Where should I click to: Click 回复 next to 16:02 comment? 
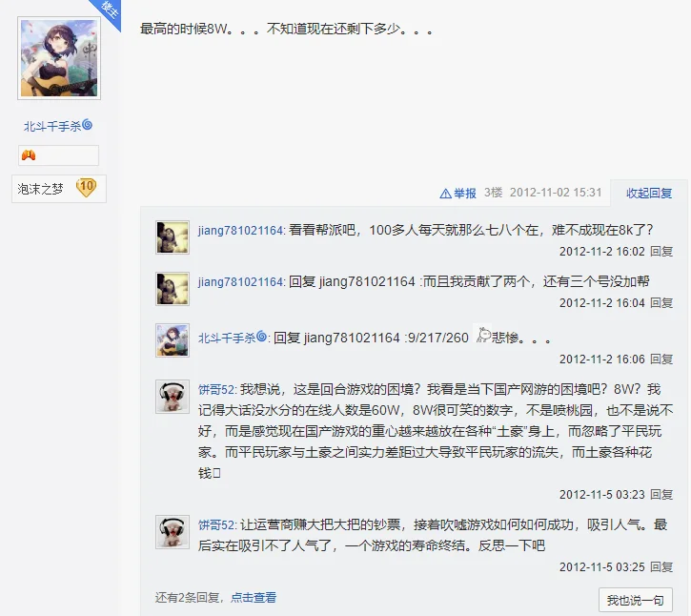(661, 252)
